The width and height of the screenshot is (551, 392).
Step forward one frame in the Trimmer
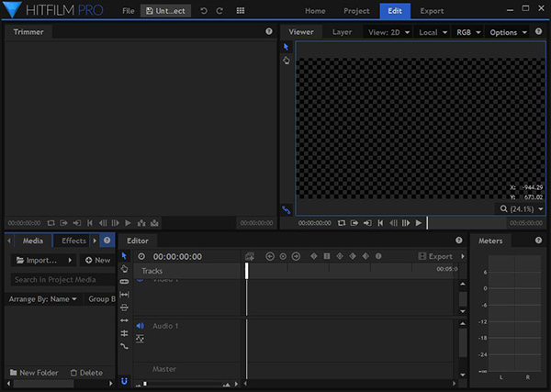116,223
